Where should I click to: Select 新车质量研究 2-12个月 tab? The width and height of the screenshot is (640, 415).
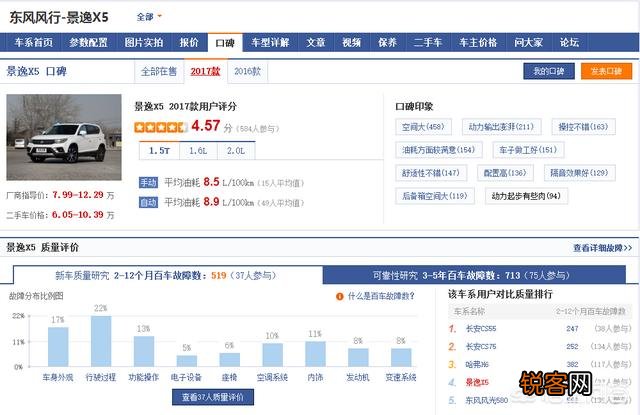pos(168,275)
